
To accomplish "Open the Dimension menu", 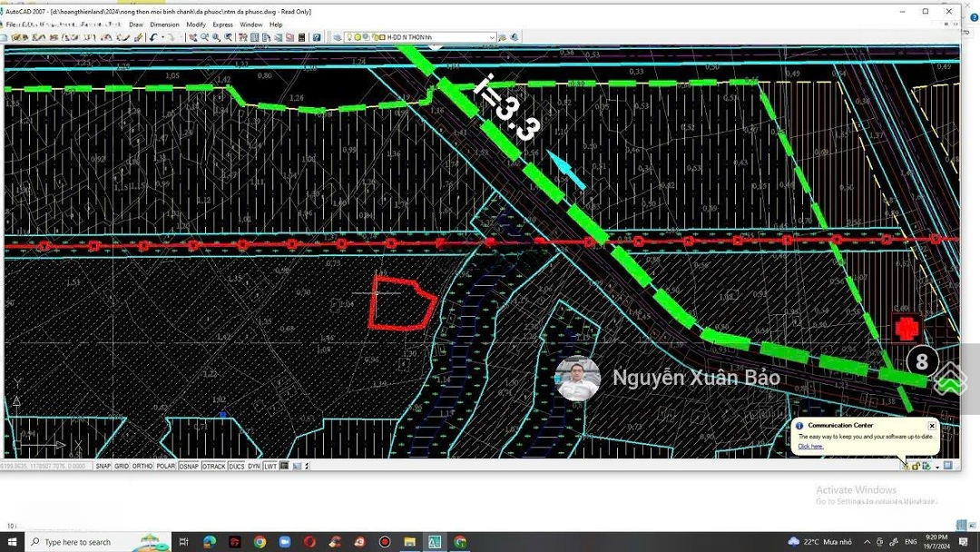I will coord(164,25).
